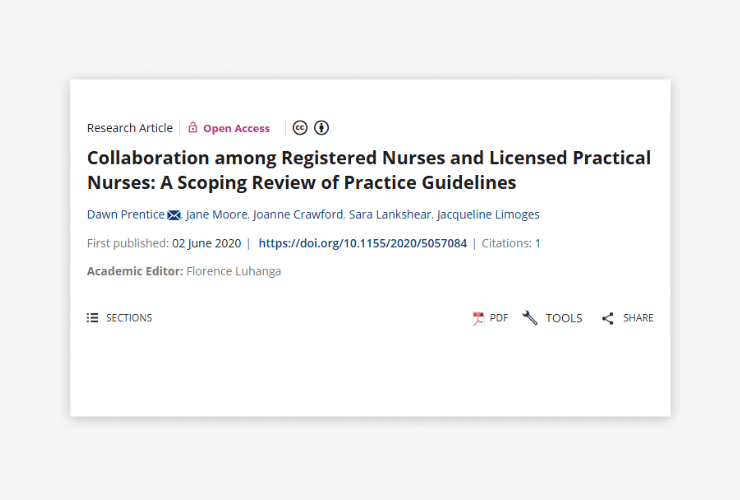Open author Jane Moore's details
The image size is (740, 500).
(217, 214)
